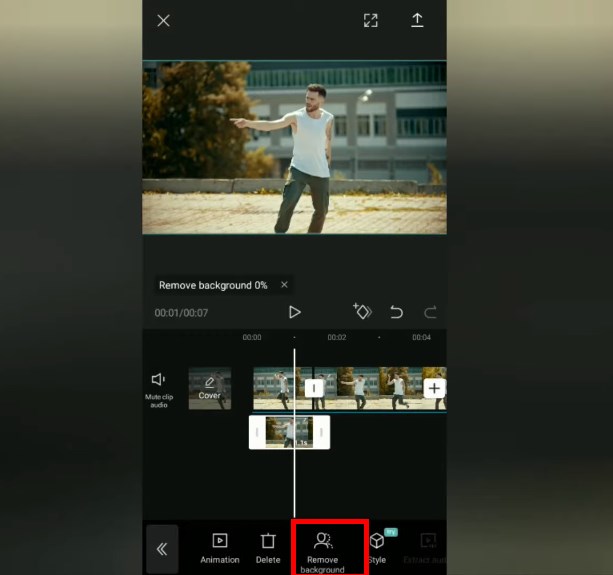Image resolution: width=613 pixels, height=575 pixels.
Task: Tap the Extract audio tool
Action: coord(425,548)
